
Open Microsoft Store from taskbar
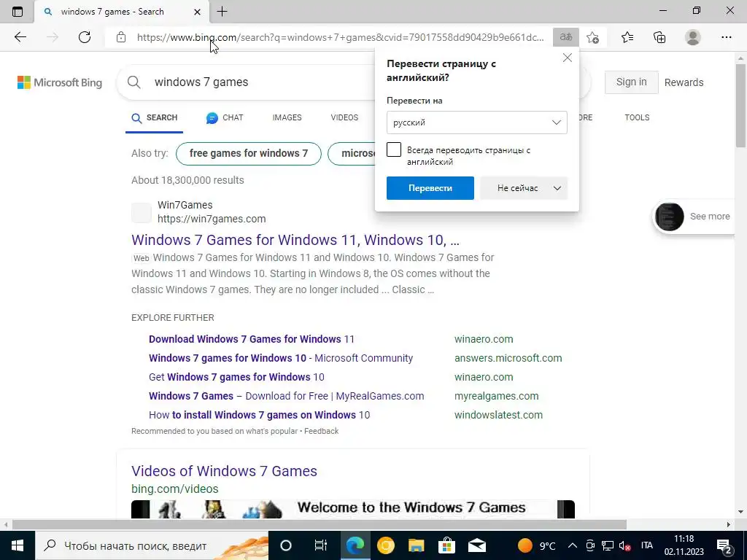click(446, 545)
